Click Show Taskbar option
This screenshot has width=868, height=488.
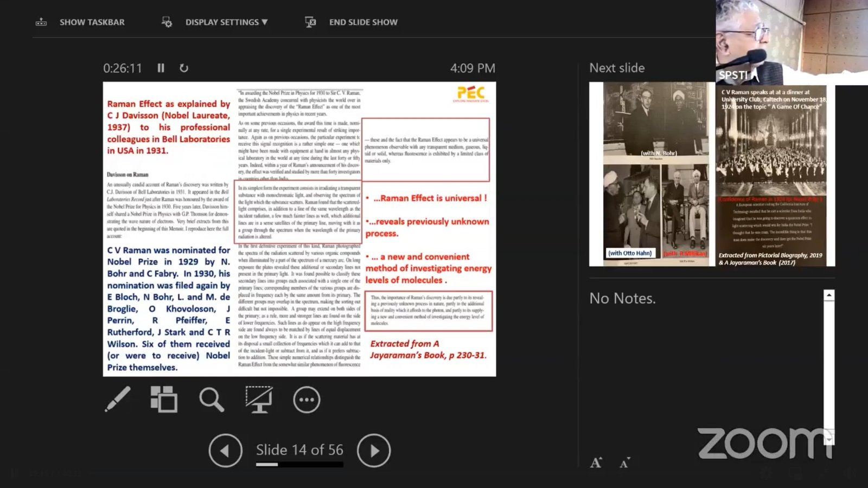tap(80, 22)
